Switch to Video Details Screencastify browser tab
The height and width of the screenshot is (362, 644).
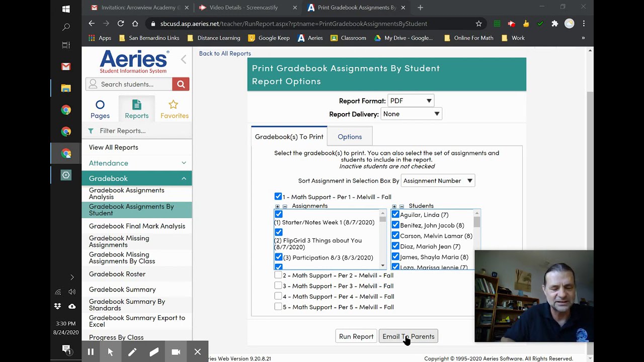click(244, 8)
